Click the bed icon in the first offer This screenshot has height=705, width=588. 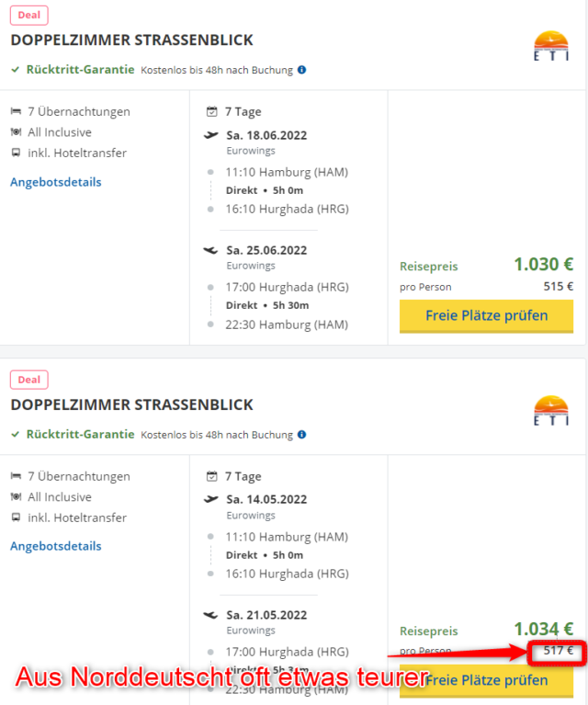16,111
